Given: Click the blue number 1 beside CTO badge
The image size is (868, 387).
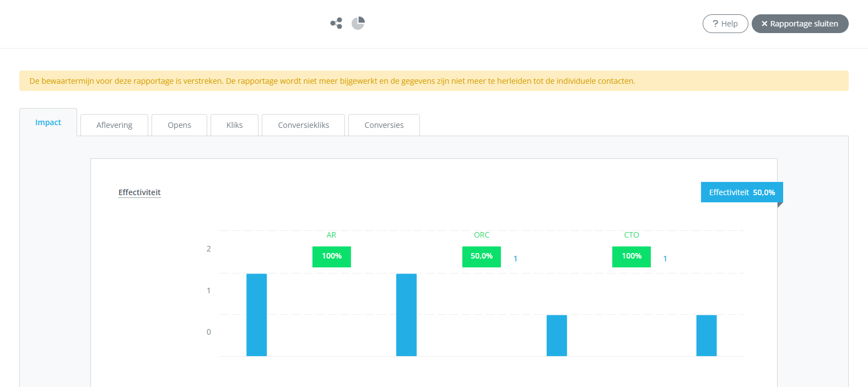Looking at the screenshot, I should (665, 259).
